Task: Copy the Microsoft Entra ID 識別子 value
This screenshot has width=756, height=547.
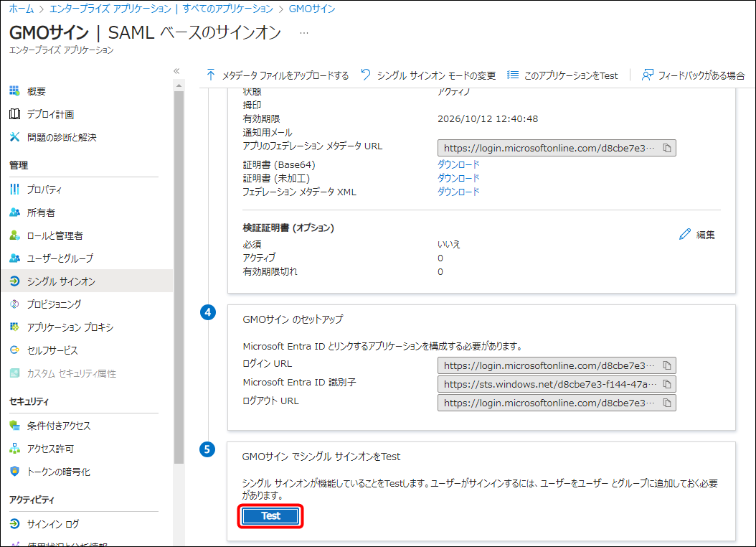Action: click(667, 385)
